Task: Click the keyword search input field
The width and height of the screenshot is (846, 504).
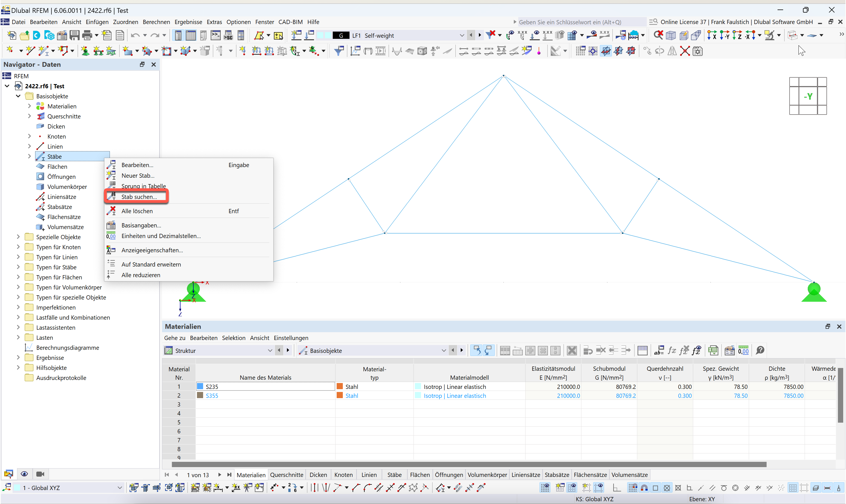Action: tap(577, 22)
